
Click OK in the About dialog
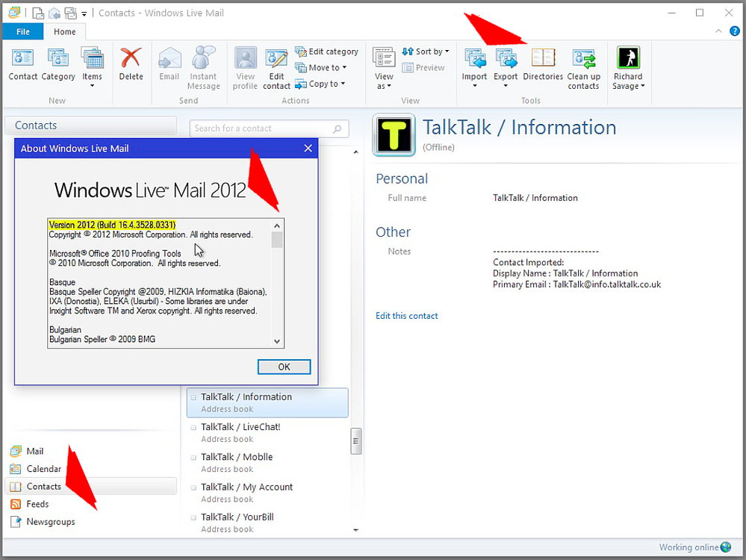(284, 367)
